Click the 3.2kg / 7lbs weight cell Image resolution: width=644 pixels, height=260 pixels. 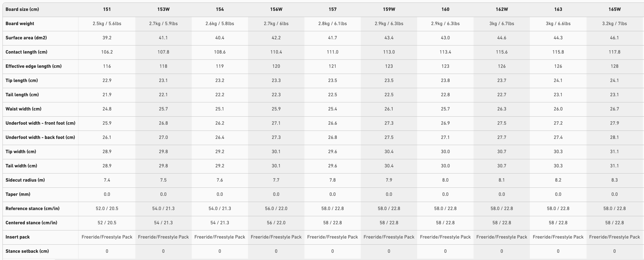[614, 23]
